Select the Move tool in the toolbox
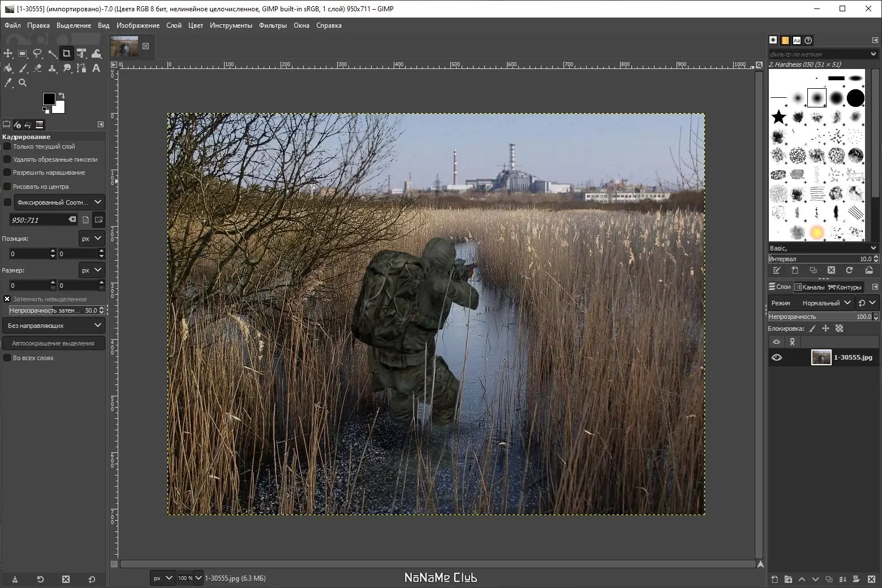The height and width of the screenshot is (588, 882). tap(8, 54)
